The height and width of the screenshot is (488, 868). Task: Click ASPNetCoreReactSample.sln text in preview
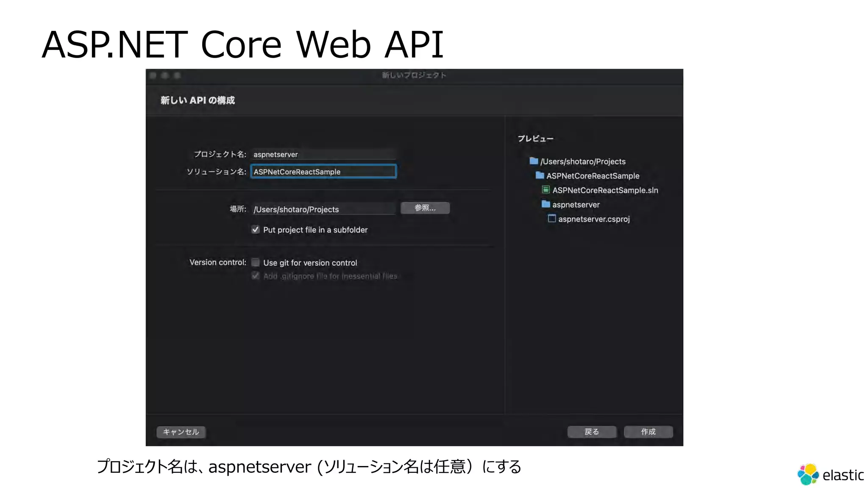pyautogui.click(x=605, y=190)
